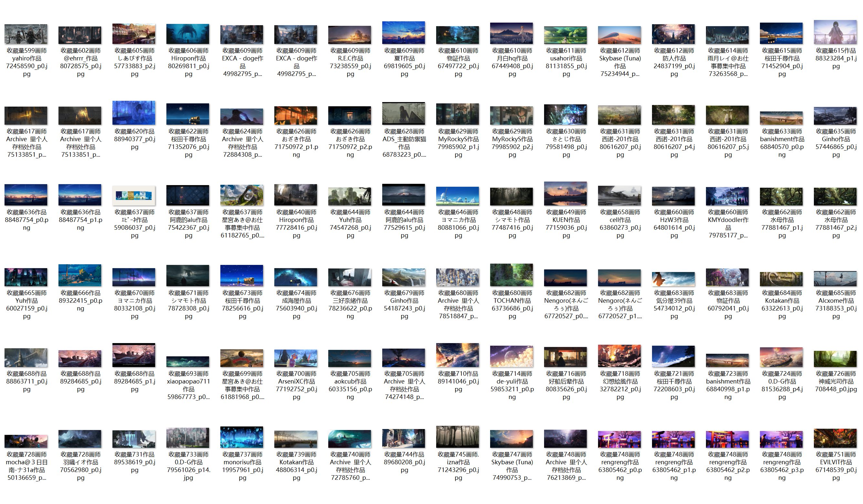Open the KUEN 77159036_p0.jpg image
The height and width of the screenshot is (504, 863).
pyautogui.click(x=565, y=194)
